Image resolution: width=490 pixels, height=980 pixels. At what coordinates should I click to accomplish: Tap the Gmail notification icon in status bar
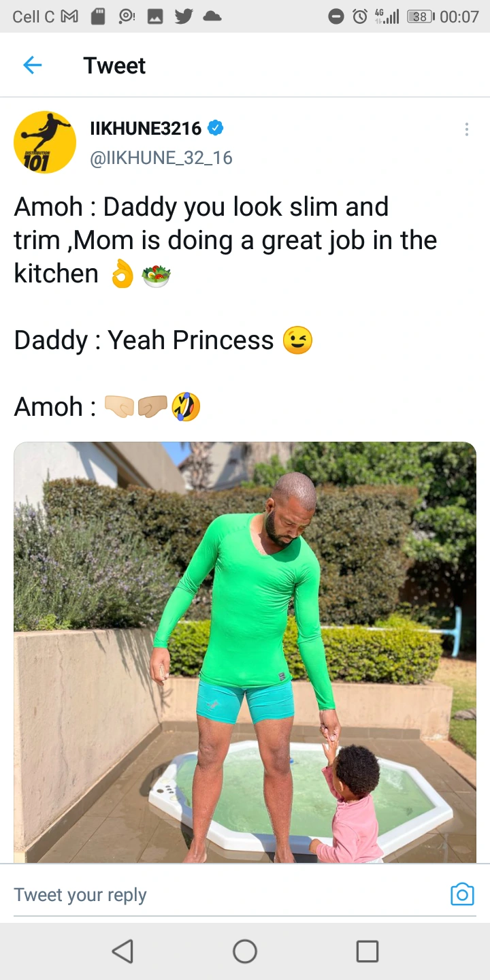coord(69,16)
